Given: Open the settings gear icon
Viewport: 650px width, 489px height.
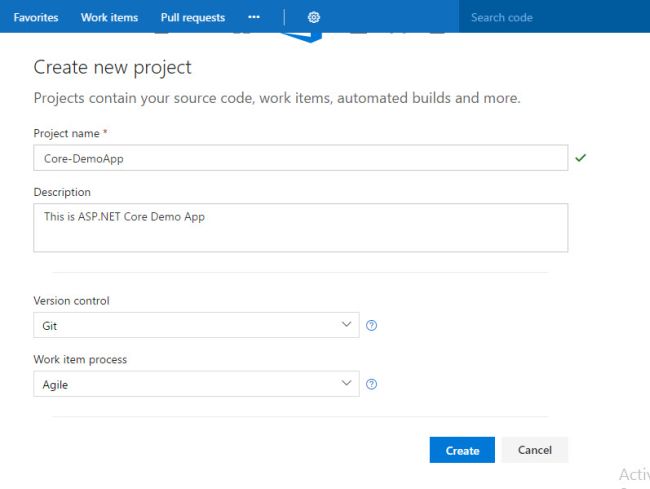Looking at the screenshot, I should point(314,17).
